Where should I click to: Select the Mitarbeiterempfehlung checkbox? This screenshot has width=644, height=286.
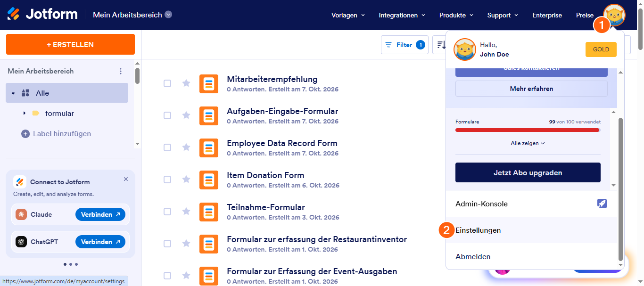(x=167, y=83)
